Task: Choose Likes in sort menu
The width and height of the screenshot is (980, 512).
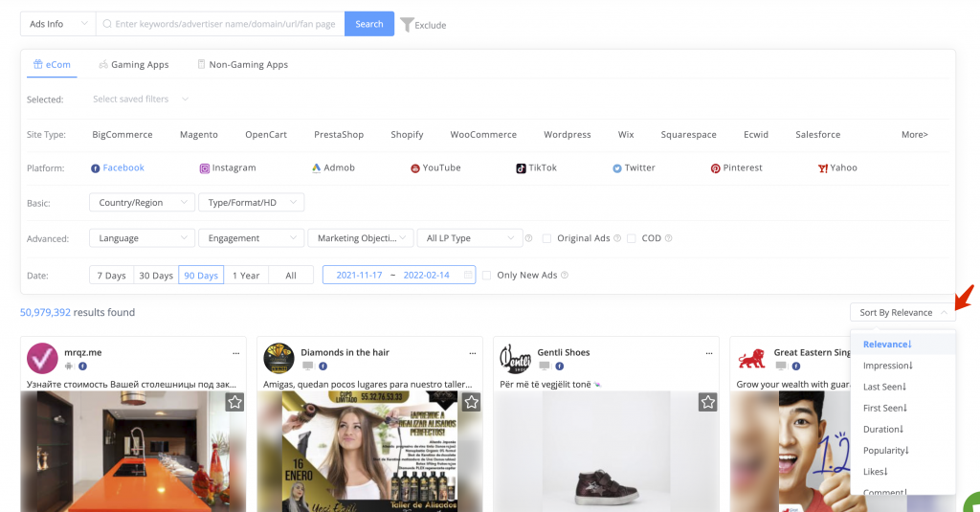Action: coord(902,472)
